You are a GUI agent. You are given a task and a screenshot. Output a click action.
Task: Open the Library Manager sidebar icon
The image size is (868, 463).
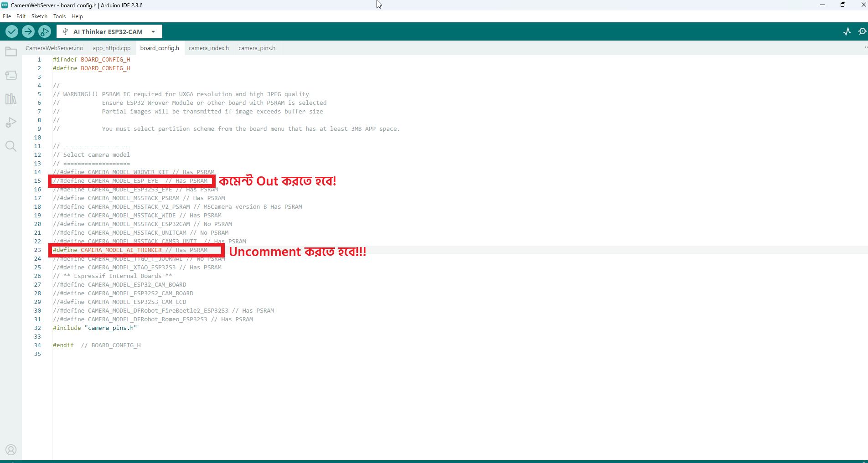[11, 99]
